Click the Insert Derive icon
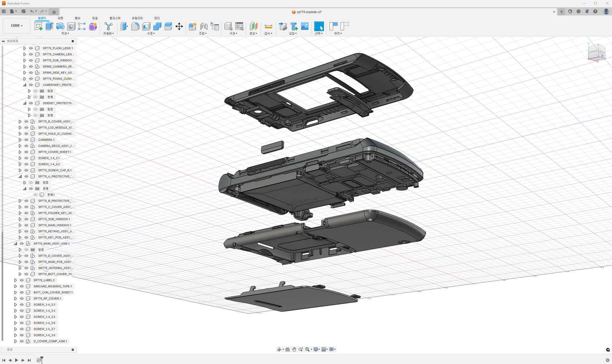The image size is (612, 364). [x=283, y=26]
